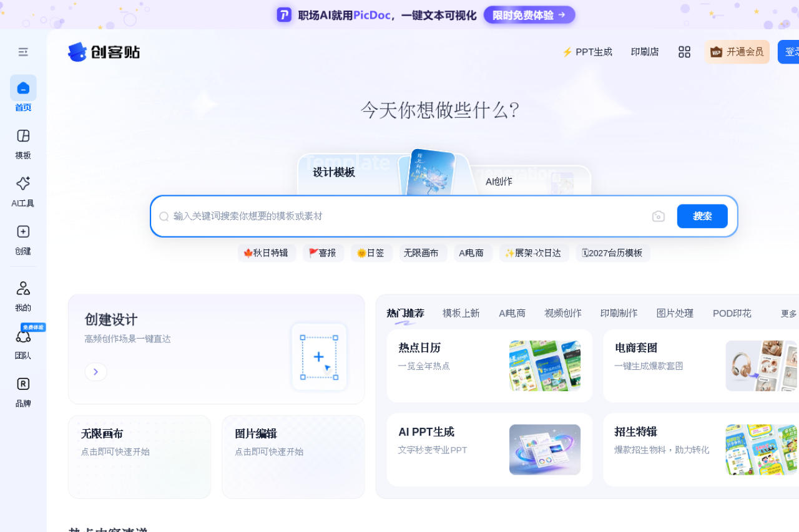The height and width of the screenshot is (532, 799).
Task: Click the 开通会员 button
Action: (x=737, y=52)
